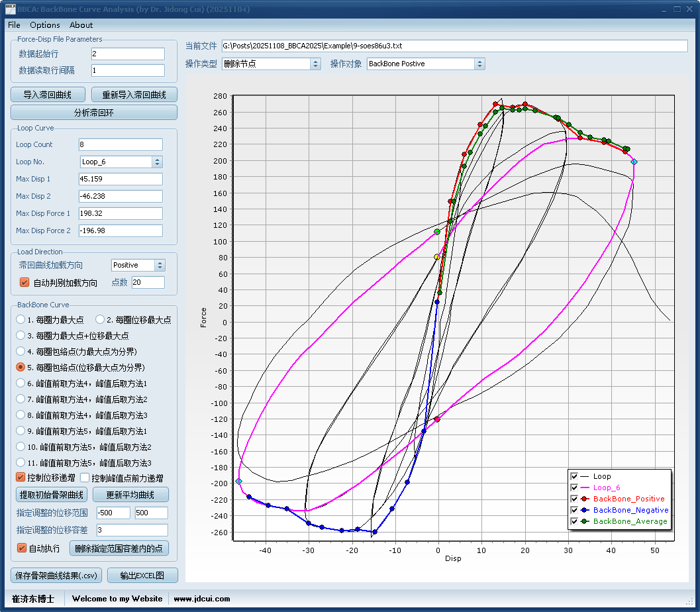Click the yellow circle marker on the loop curve
The image size is (700, 612).
[436, 257]
